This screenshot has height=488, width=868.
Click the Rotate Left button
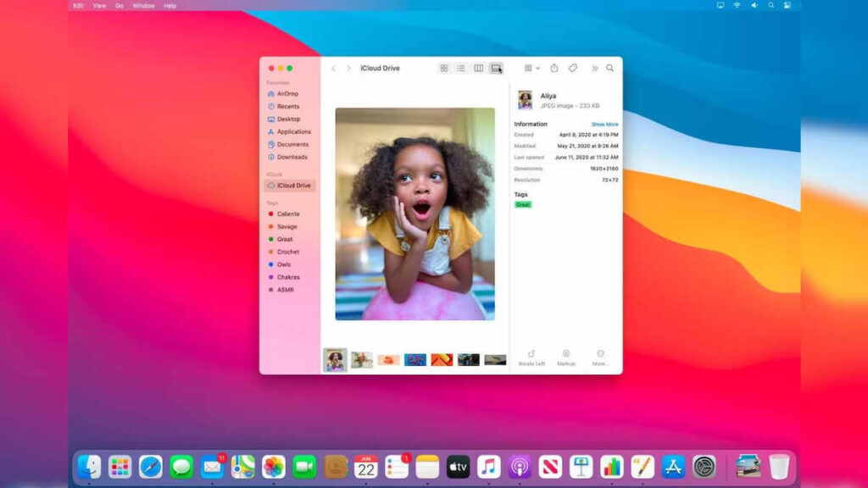tap(531, 358)
